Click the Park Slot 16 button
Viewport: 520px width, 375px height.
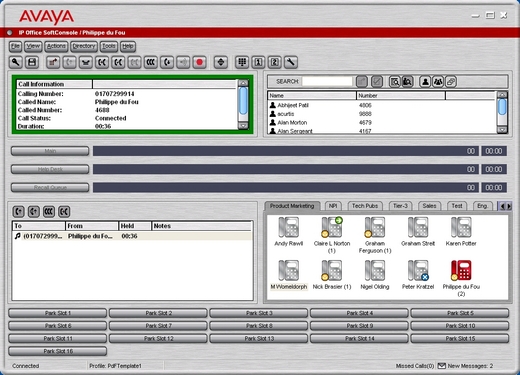click(58, 351)
